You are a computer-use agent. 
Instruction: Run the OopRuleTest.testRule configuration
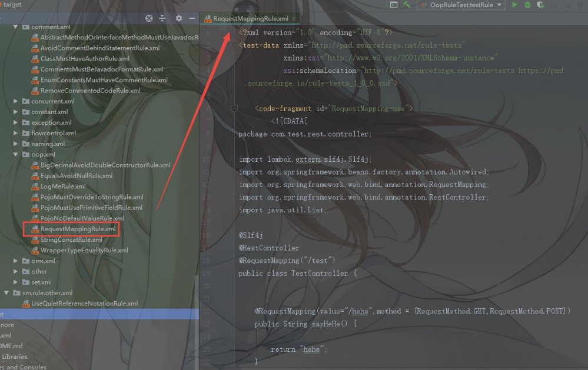pos(514,5)
